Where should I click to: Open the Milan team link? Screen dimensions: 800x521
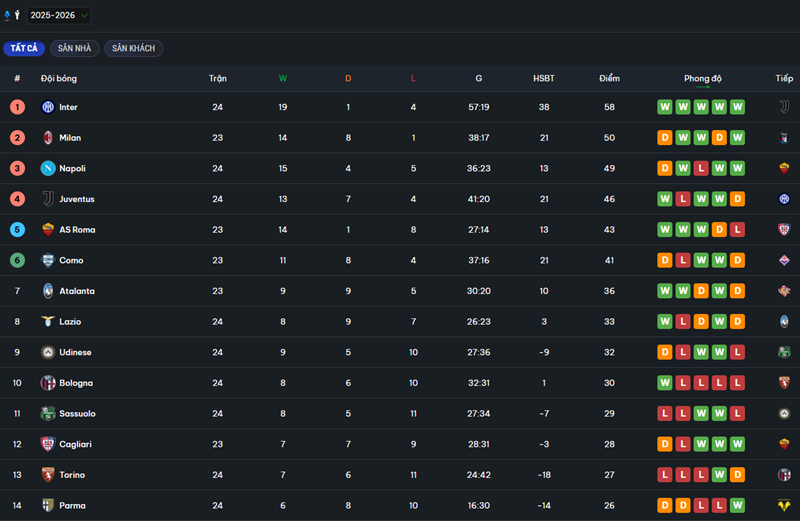click(x=69, y=138)
